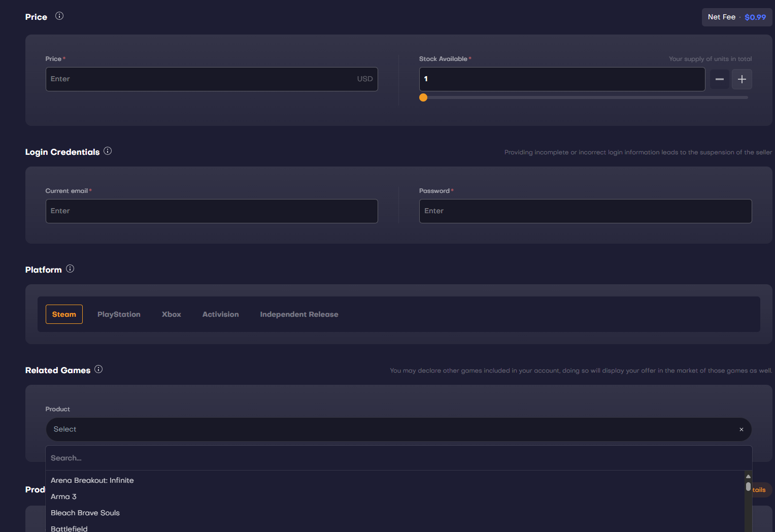Switch platform to Xbox
775x532 pixels.
171,314
